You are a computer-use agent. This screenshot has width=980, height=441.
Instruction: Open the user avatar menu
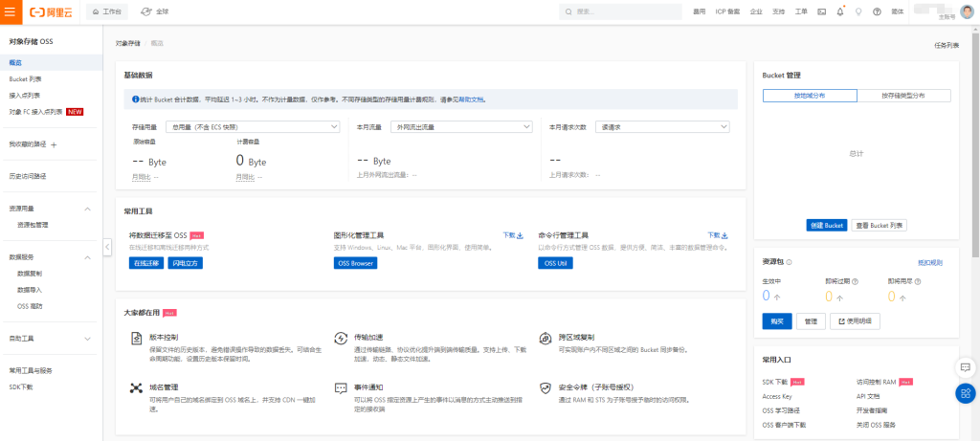click(967, 11)
